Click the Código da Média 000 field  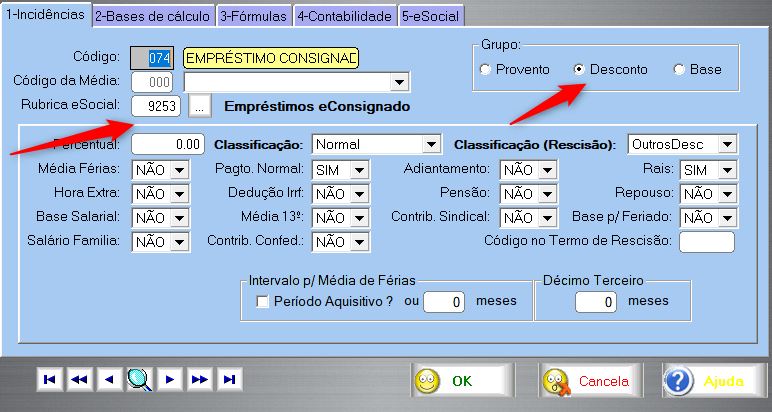(152, 82)
